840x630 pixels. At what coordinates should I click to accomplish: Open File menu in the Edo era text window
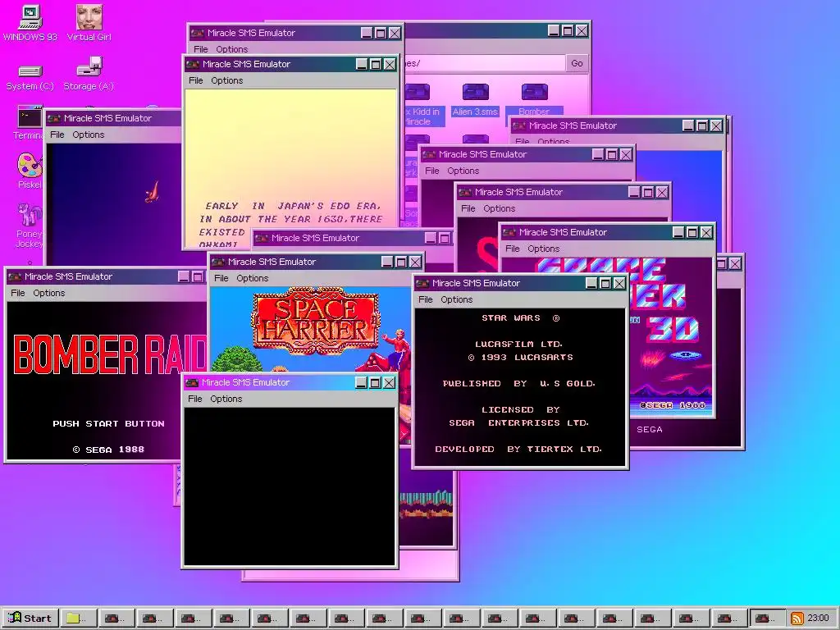click(195, 80)
